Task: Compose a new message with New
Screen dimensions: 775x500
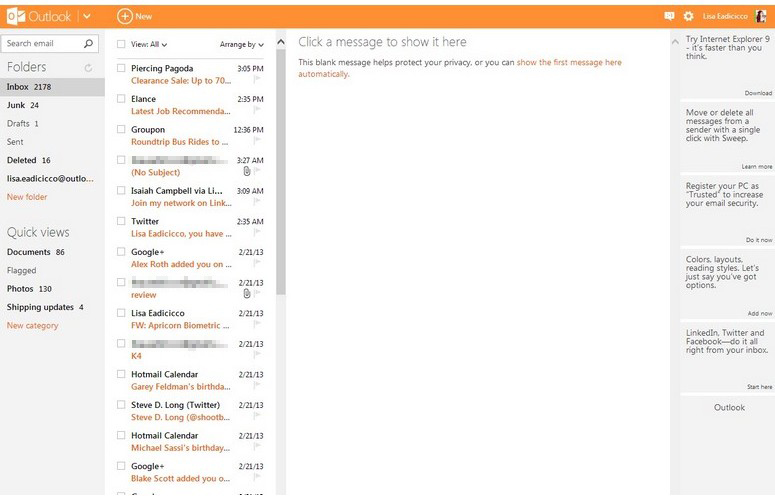Action: click(134, 16)
